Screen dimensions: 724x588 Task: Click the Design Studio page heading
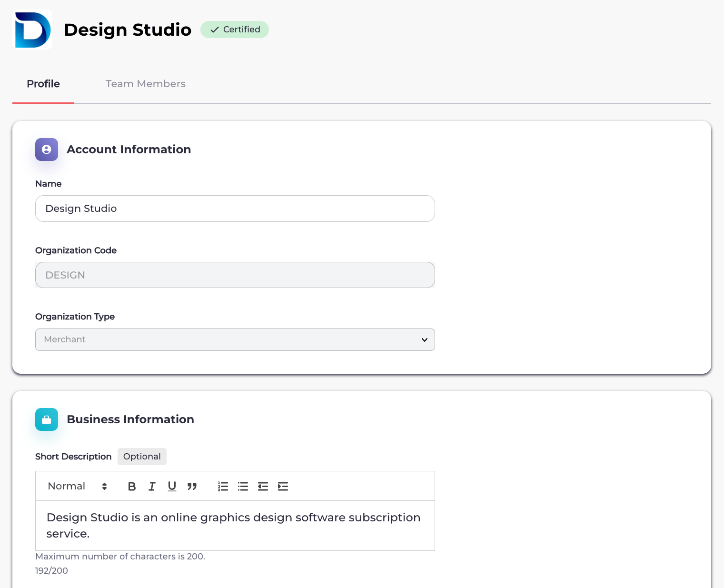tap(128, 30)
